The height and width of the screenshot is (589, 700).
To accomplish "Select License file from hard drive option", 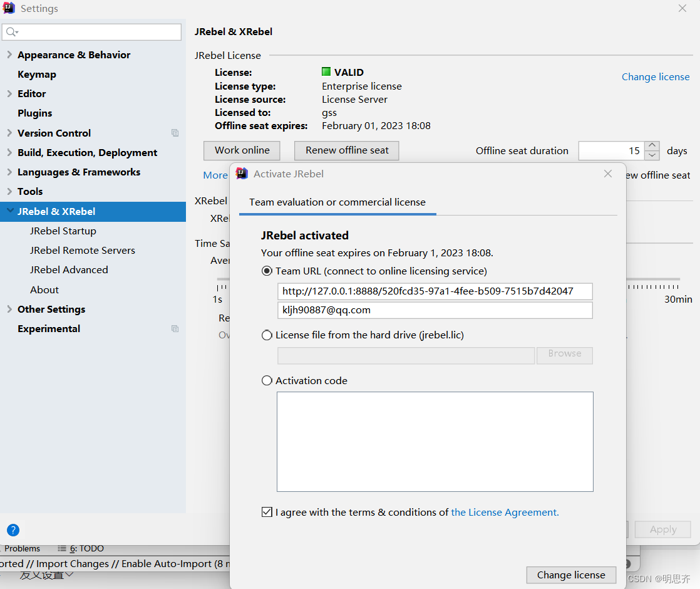I will click(x=267, y=335).
